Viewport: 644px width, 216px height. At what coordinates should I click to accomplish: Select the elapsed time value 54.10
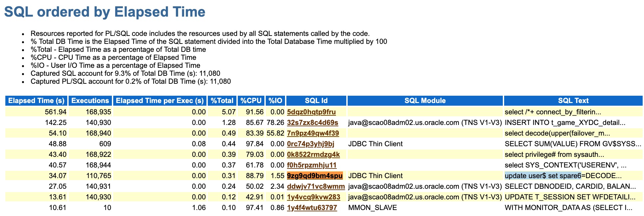click(58, 133)
